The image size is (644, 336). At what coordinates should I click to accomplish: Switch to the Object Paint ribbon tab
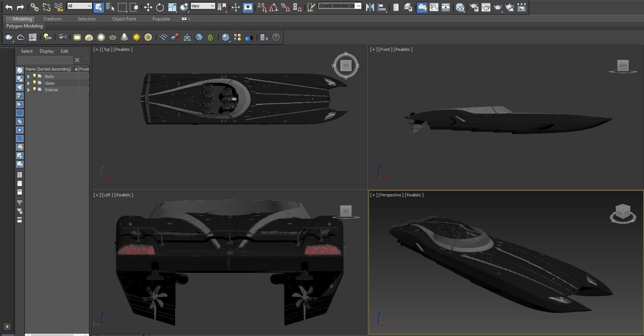pos(124,19)
